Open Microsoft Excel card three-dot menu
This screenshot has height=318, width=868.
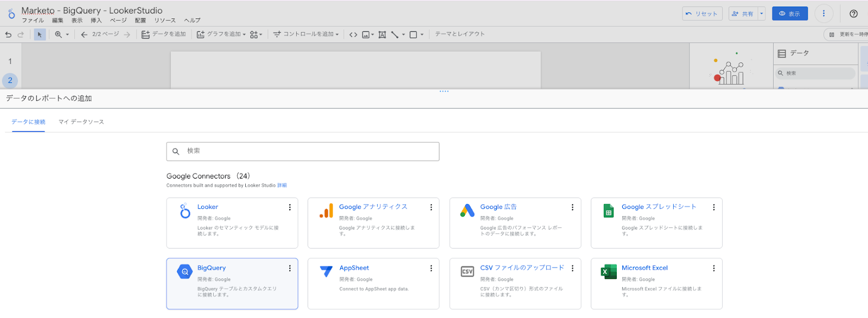714,268
